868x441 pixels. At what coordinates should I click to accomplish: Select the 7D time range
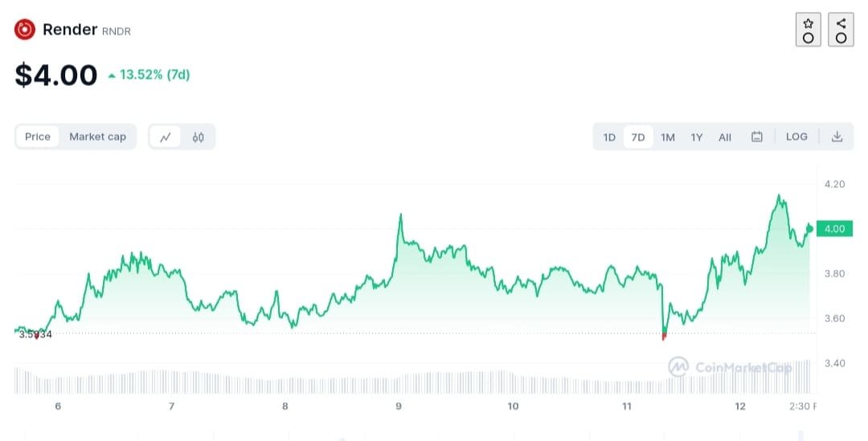pos(638,137)
